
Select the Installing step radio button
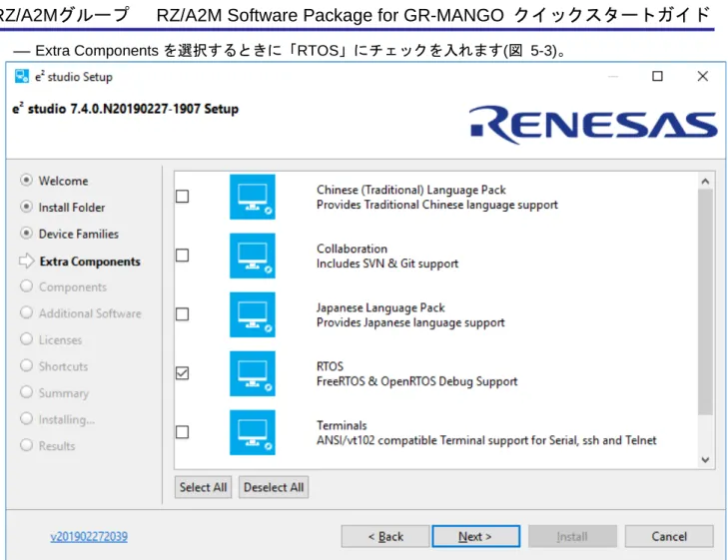pyautogui.click(x=27, y=418)
